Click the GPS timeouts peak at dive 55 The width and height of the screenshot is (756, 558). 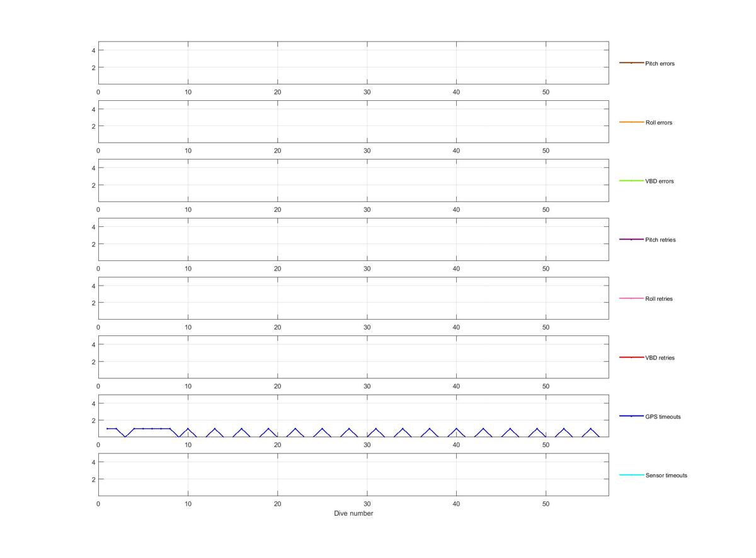591,429
